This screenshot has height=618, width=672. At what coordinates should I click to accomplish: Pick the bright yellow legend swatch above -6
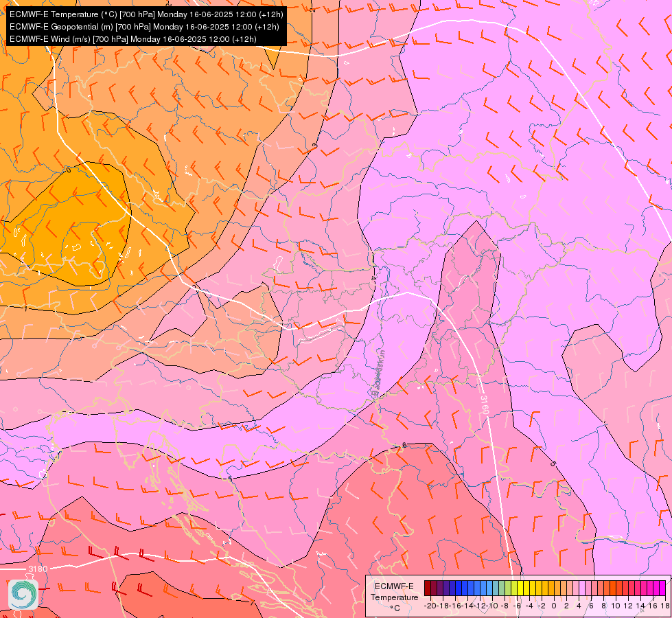pyautogui.click(x=520, y=588)
